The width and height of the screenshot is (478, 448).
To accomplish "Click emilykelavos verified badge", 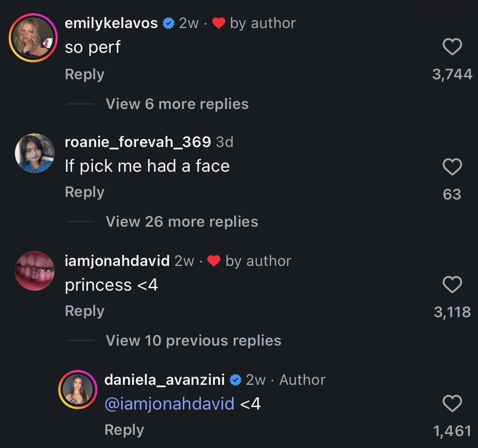I will [168, 23].
